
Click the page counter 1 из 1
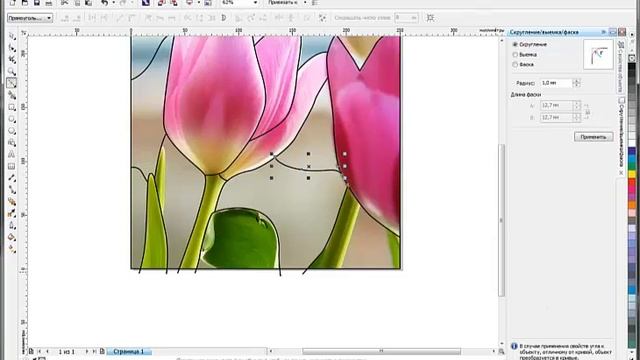coord(67,351)
